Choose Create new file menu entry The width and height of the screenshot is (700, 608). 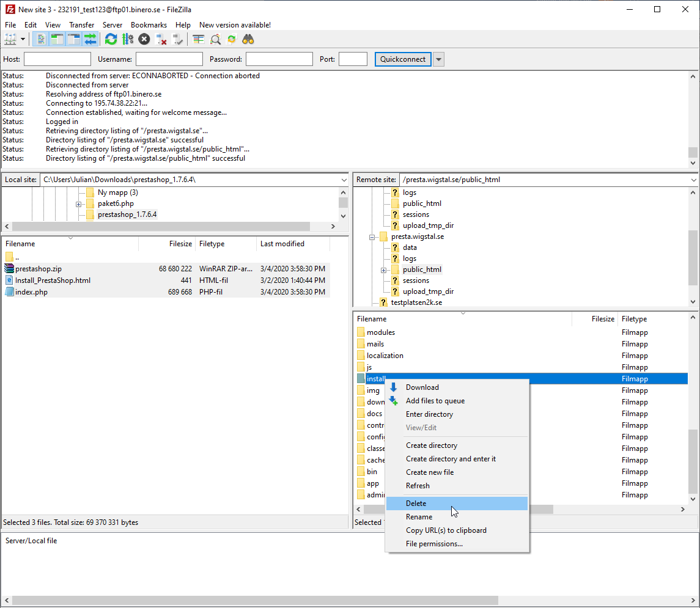point(457,472)
